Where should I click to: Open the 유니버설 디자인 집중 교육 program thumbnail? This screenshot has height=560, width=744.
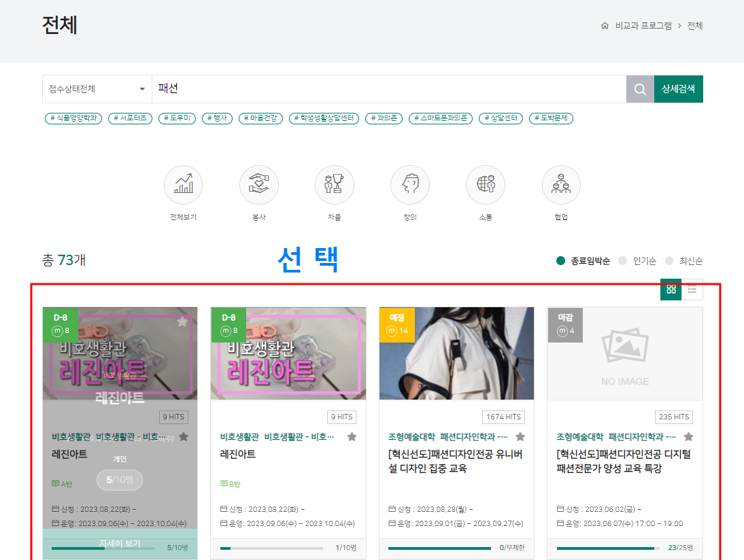click(x=456, y=353)
